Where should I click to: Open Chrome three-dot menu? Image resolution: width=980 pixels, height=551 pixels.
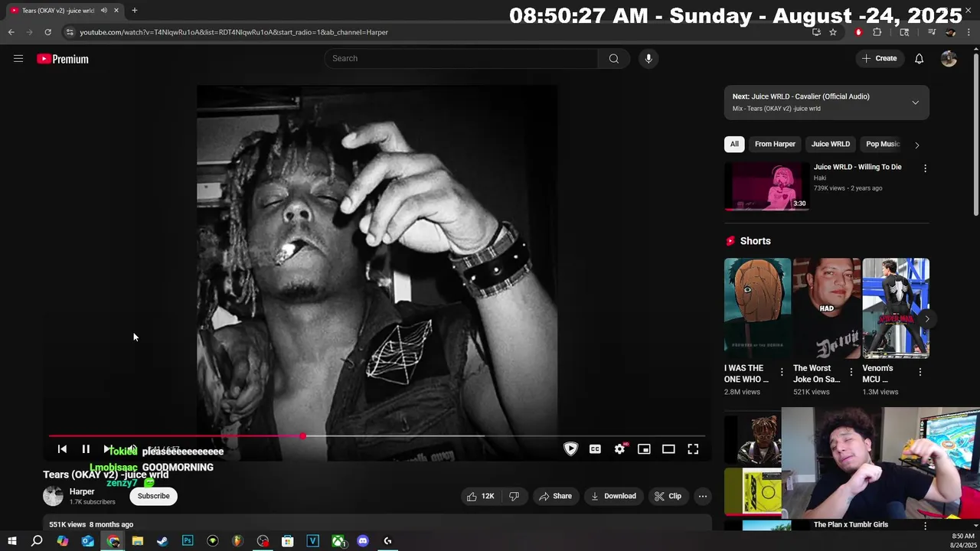969,32
